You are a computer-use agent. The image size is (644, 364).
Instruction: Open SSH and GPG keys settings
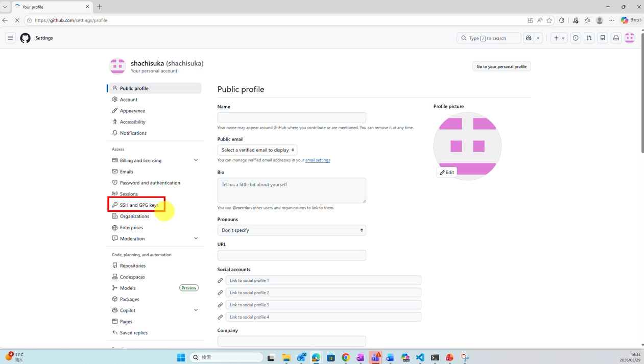click(155, 205)
